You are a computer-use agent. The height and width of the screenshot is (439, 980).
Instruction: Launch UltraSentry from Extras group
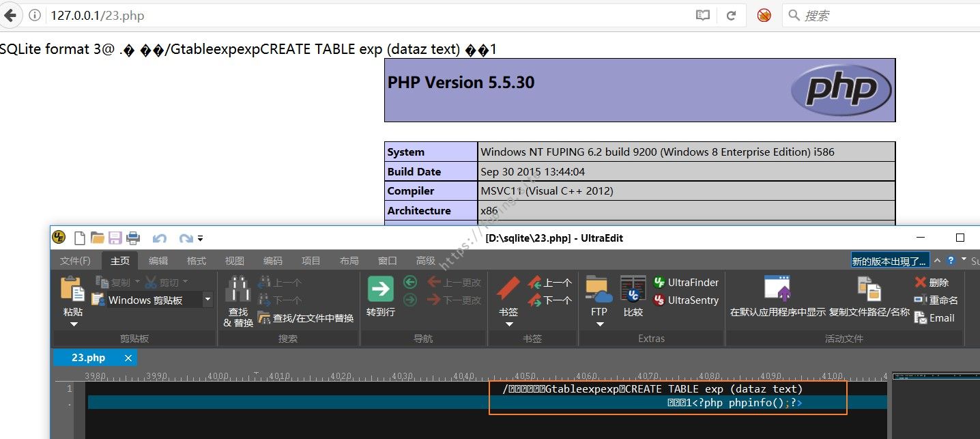pos(686,300)
